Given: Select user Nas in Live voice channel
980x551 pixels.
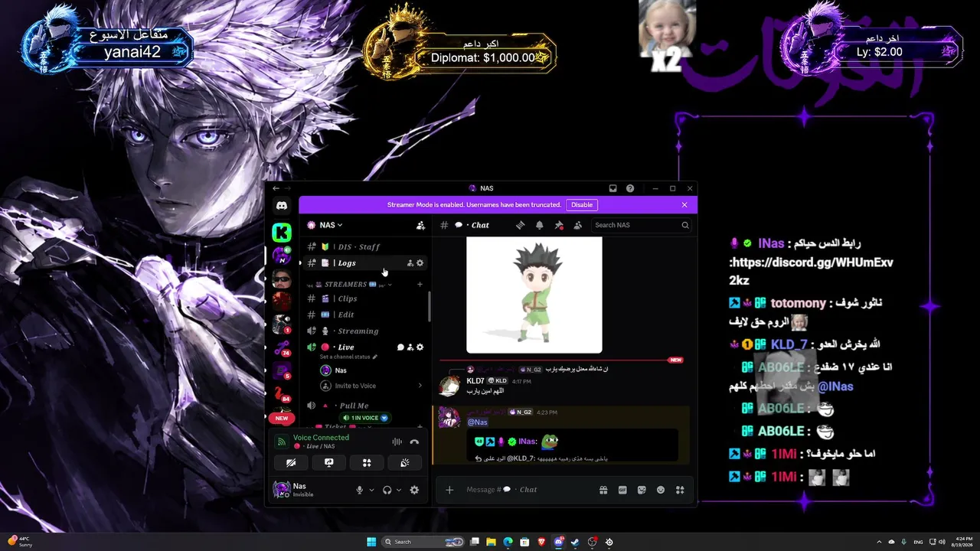Looking at the screenshot, I should tap(371, 370).
